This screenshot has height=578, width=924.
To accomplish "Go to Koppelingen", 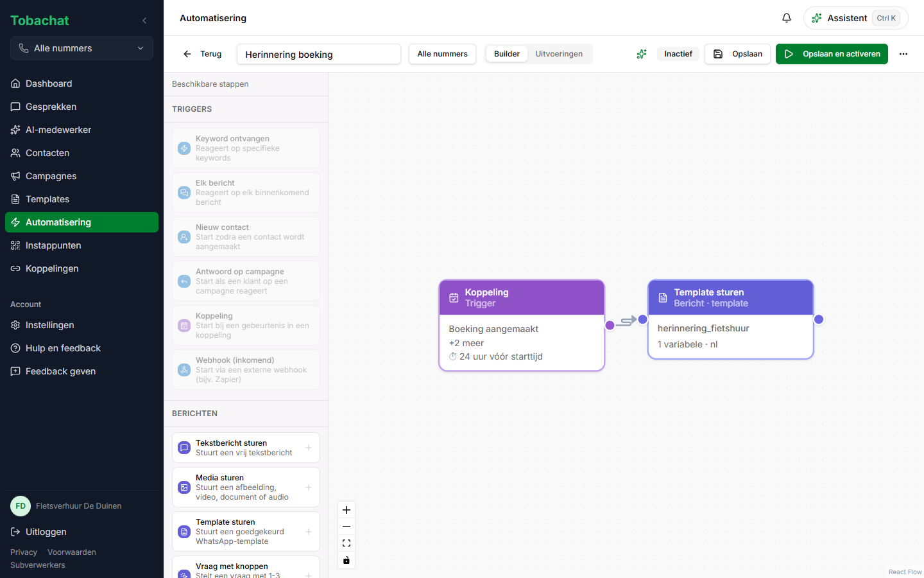I will click(81, 268).
